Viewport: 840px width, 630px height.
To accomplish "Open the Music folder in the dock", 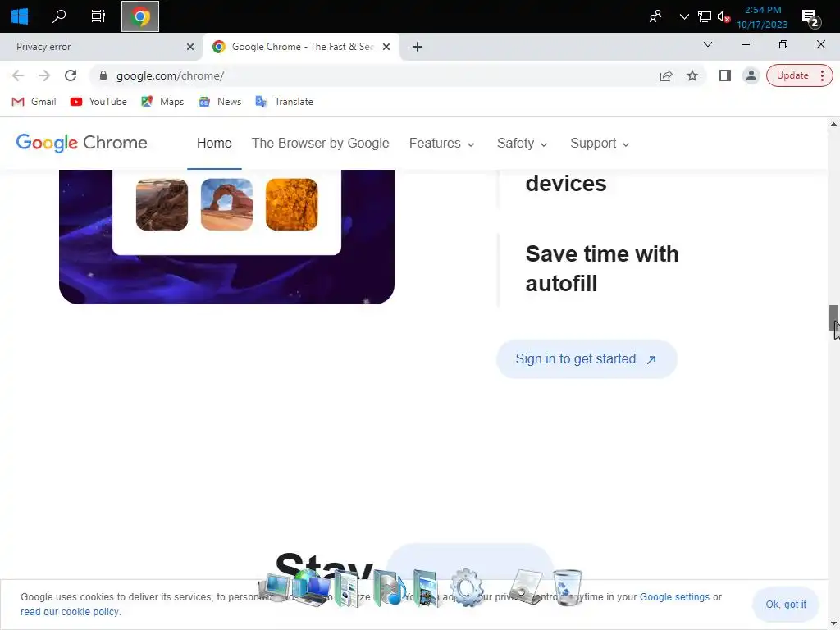I will [x=390, y=588].
